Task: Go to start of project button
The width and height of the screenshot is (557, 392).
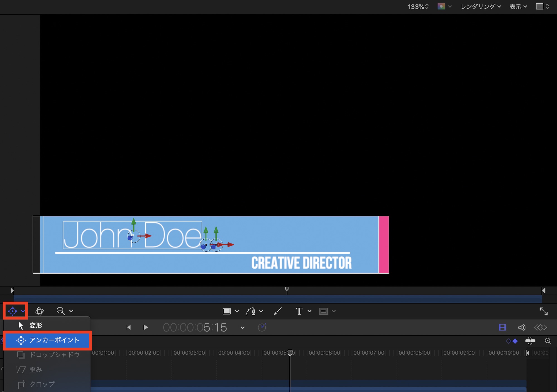Action: pyautogui.click(x=129, y=327)
